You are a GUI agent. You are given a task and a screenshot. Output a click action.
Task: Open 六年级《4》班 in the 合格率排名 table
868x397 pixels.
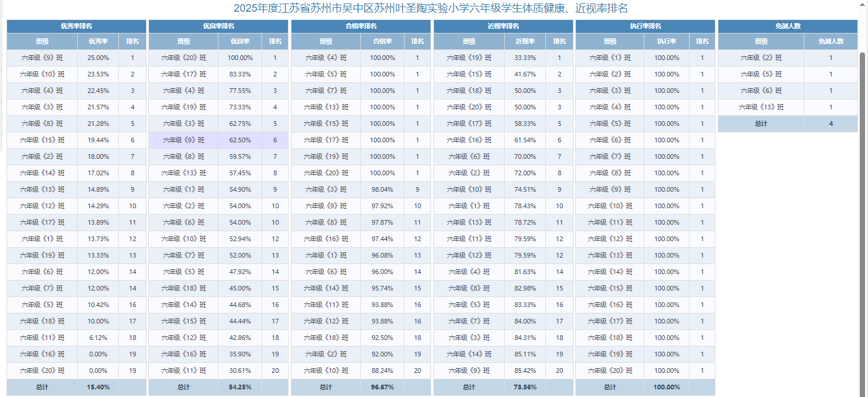coord(326,58)
